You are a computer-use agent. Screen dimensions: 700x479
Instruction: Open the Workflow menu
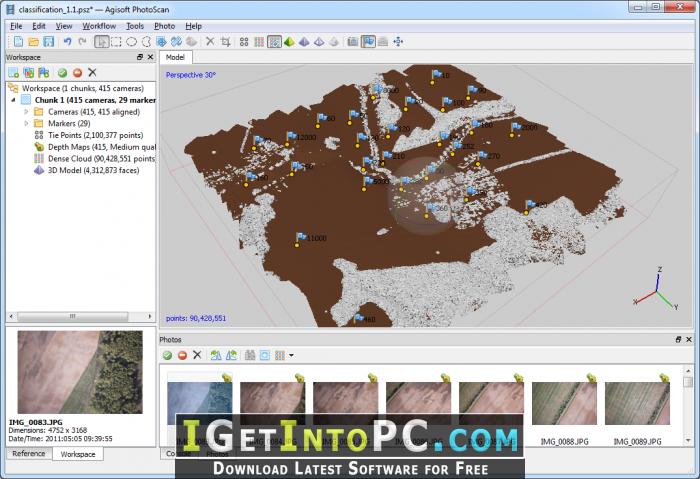99,26
